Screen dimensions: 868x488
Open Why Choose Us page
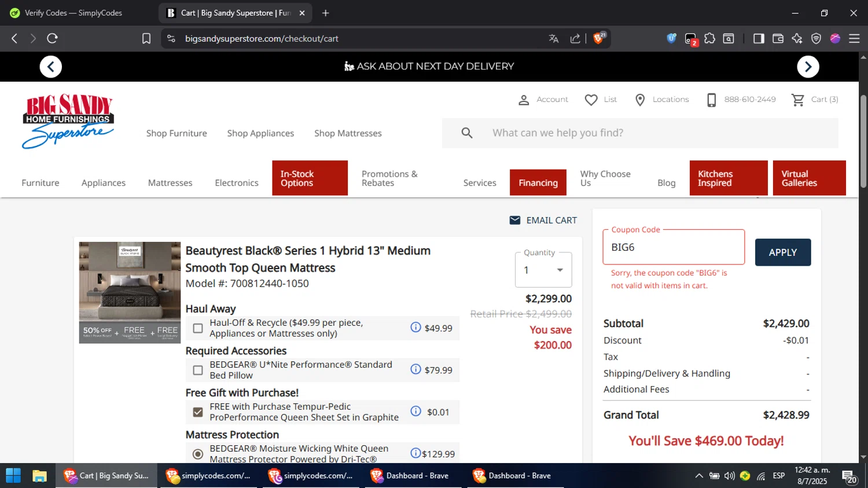click(605, 178)
